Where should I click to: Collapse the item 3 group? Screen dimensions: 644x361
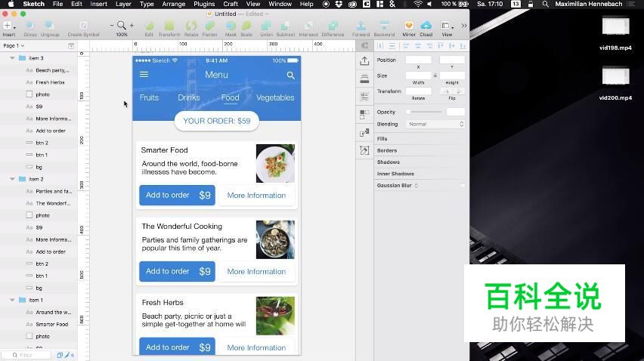pos(12,58)
